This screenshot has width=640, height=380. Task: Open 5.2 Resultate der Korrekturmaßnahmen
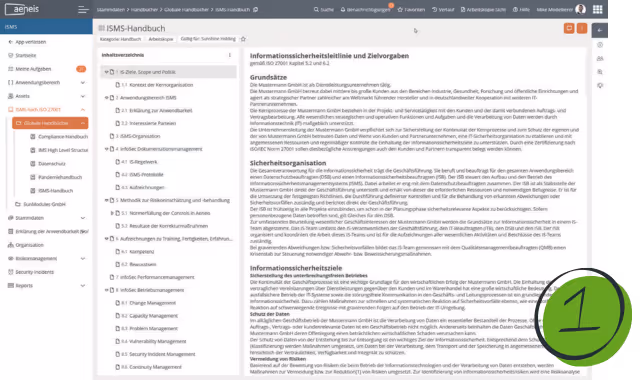tap(168, 226)
